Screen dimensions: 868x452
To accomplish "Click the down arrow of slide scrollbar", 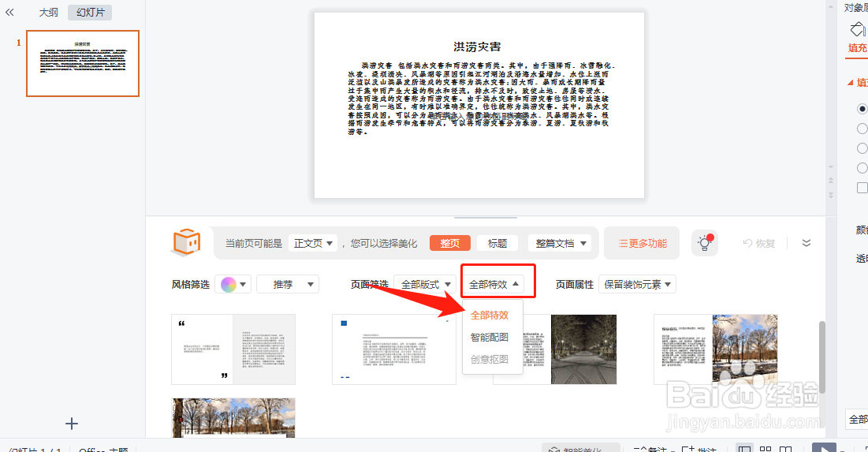I will point(830,166).
